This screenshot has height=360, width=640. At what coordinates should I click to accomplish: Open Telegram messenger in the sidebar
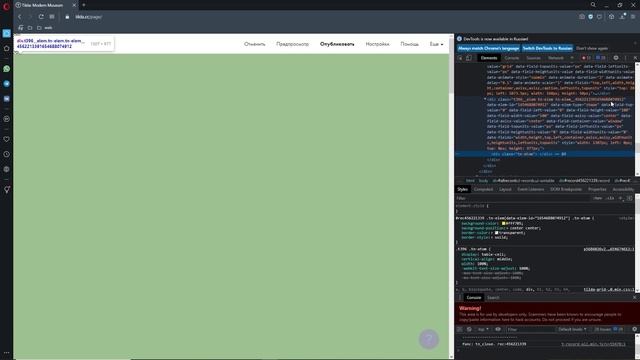point(7,84)
